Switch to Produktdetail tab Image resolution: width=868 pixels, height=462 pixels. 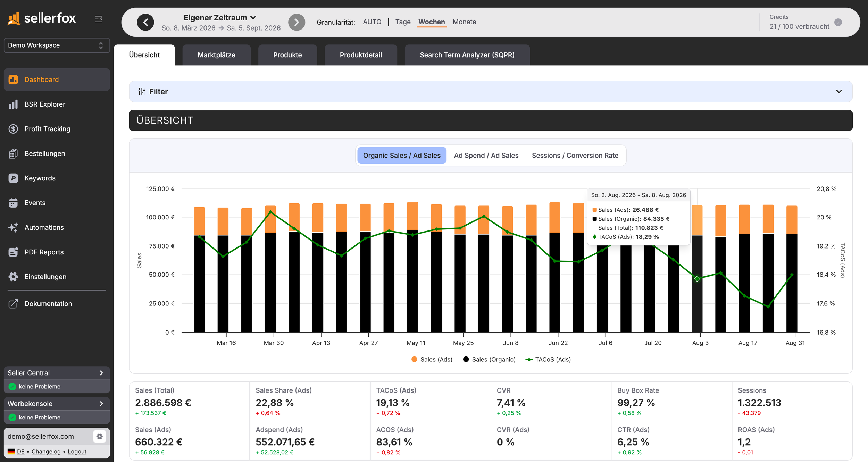361,55
